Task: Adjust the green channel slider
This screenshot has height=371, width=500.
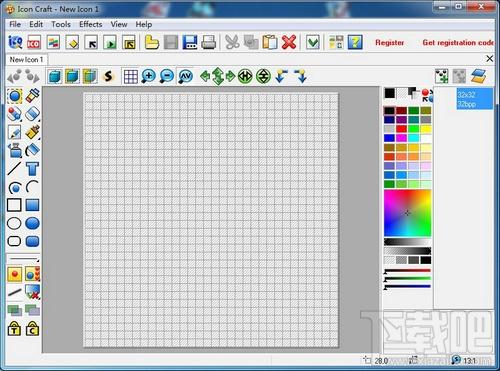Action: 407,279
